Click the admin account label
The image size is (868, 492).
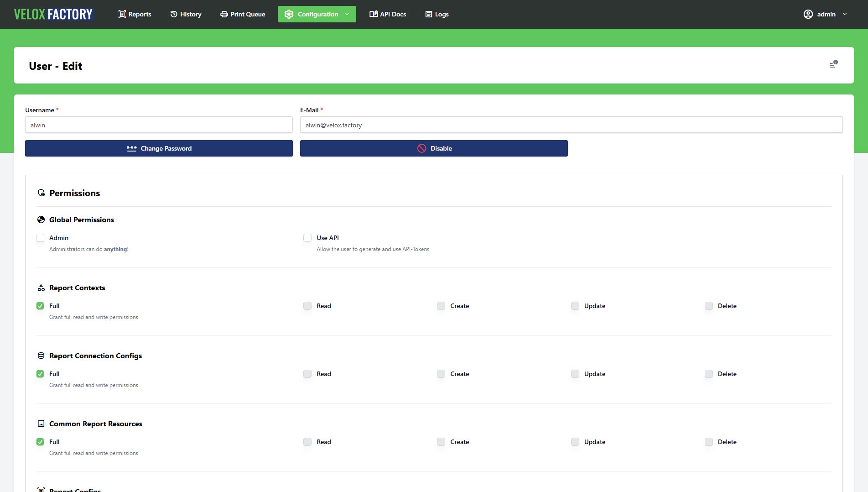826,14
